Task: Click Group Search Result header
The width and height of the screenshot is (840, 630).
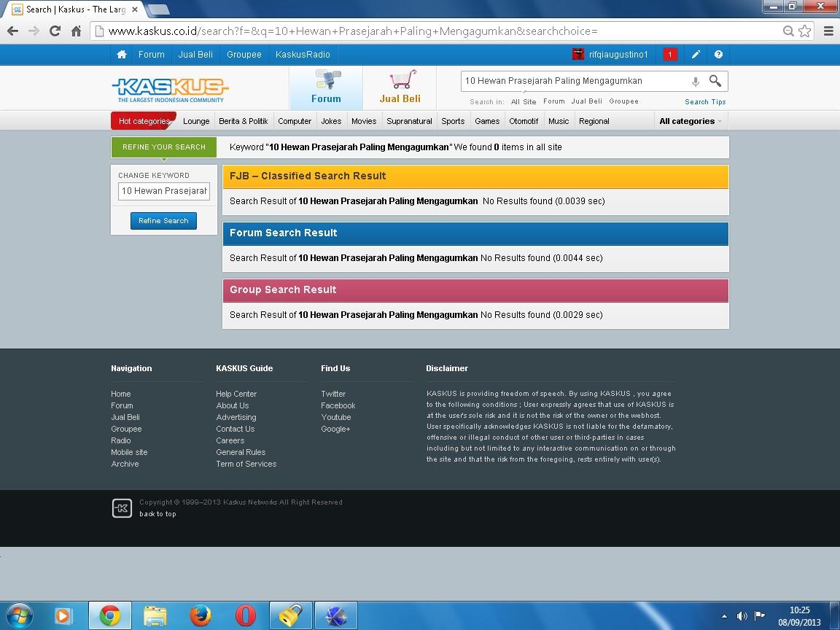Action: [475, 289]
